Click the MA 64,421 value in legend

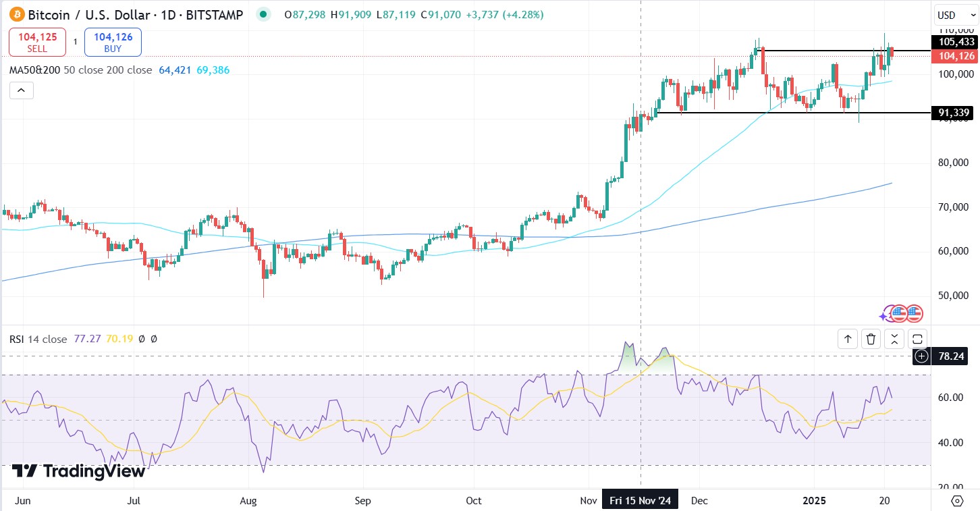[175, 70]
